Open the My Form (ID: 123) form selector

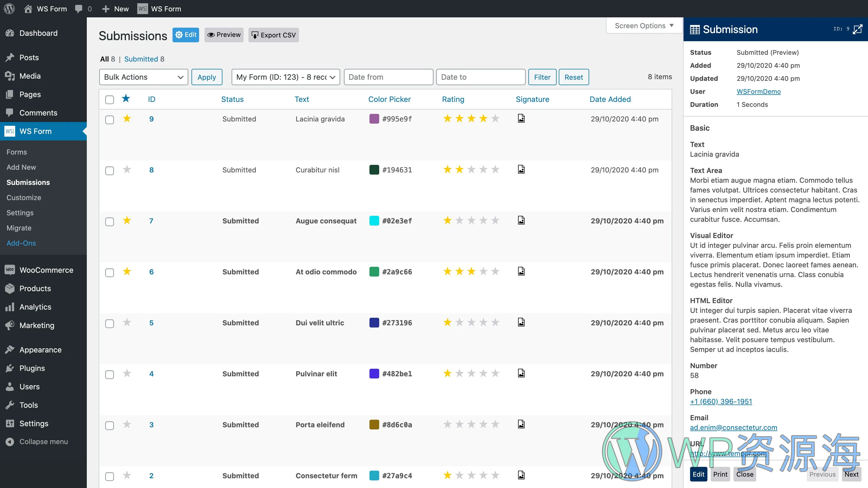286,77
